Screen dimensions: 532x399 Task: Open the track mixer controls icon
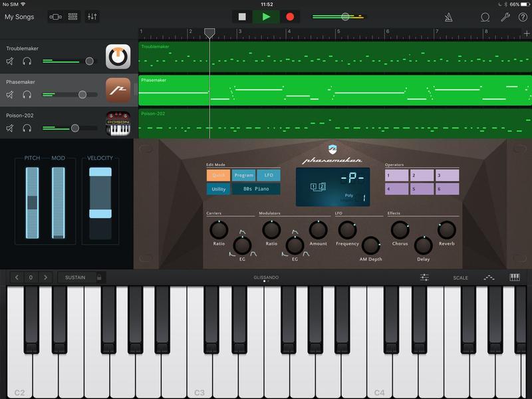pyautogui.click(x=92, y=17)
